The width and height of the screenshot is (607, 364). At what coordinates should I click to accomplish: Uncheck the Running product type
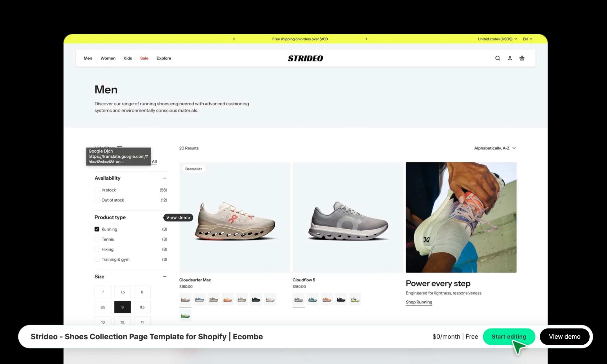(x=97, y=229)
